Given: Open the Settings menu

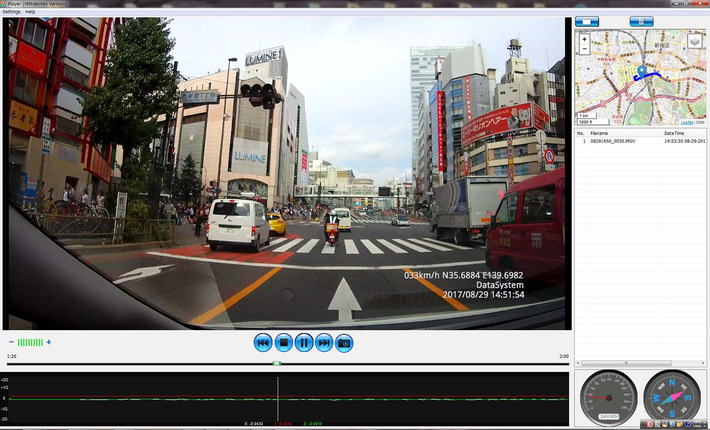Looking at the screenshot, I should pos(11,11).
